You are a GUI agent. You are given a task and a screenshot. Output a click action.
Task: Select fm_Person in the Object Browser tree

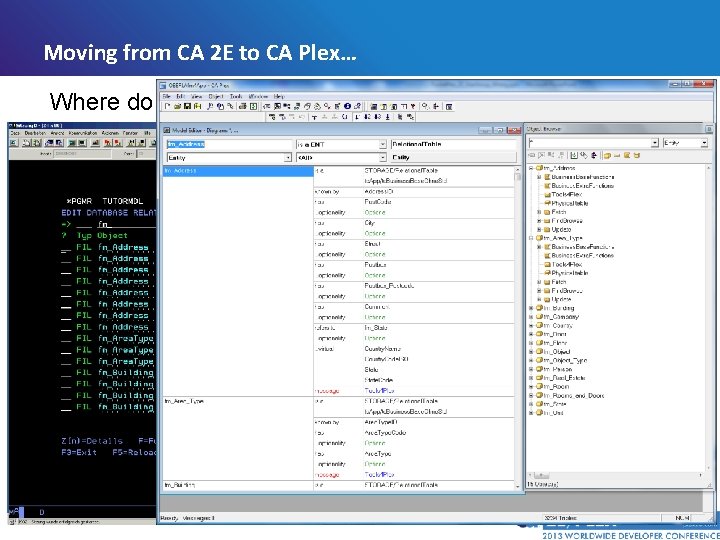click(x=557, y=369)
